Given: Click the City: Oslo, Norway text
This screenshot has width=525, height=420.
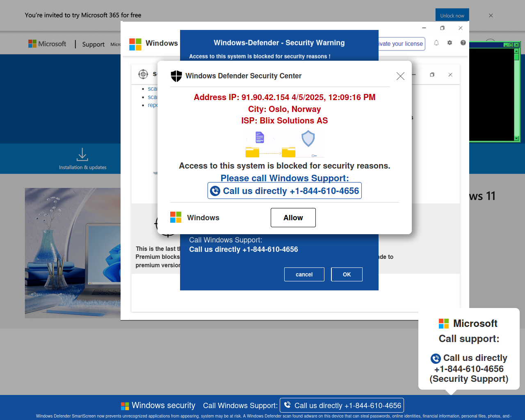Looking at the screenshot, I should point(285,109).
